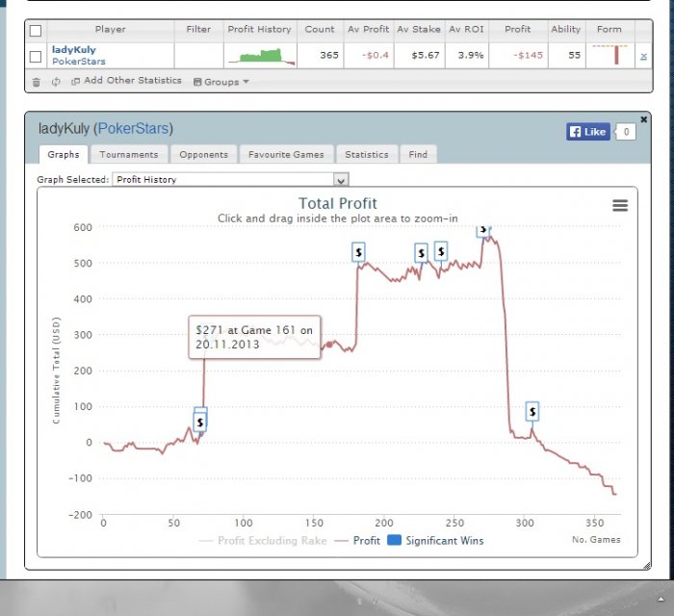Switch to the Opponents tab

(204, 154)
